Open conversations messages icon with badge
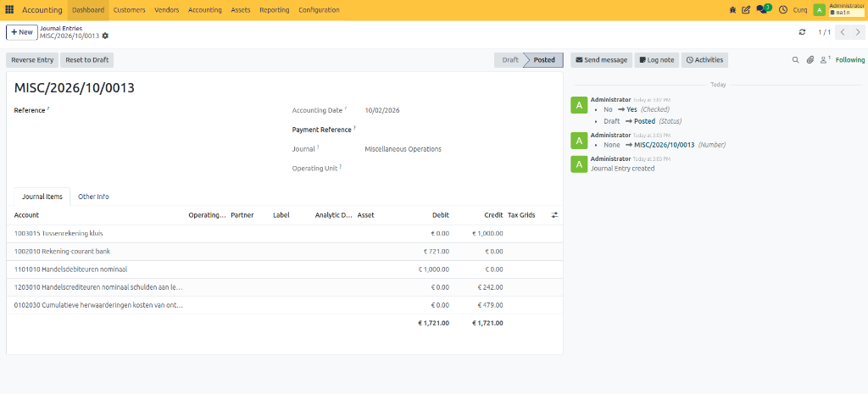868x394 pixels. [x=764, y=9]
